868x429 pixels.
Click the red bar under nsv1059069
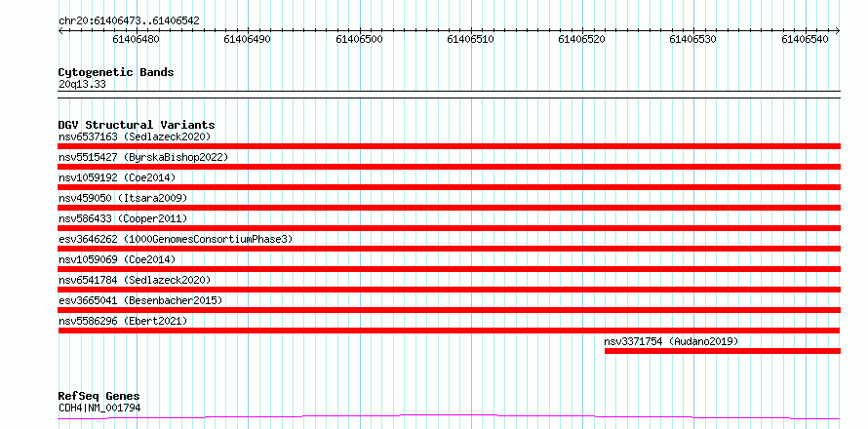[449, 269]
